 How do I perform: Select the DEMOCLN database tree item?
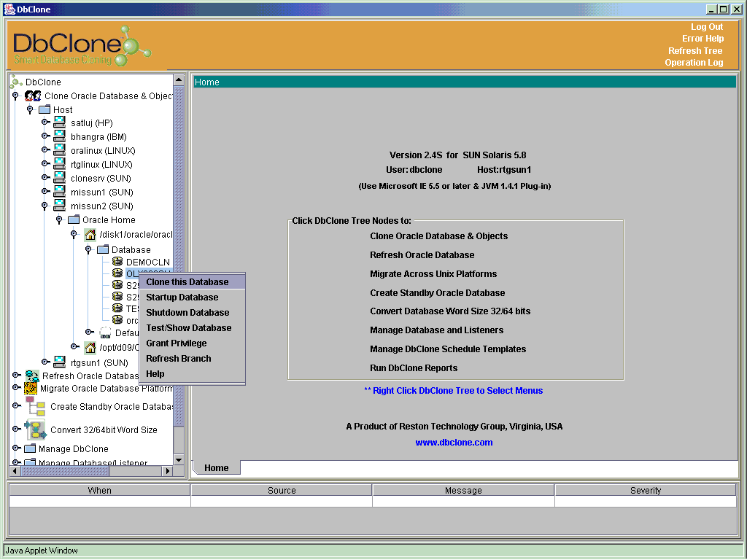pos(147,262)
